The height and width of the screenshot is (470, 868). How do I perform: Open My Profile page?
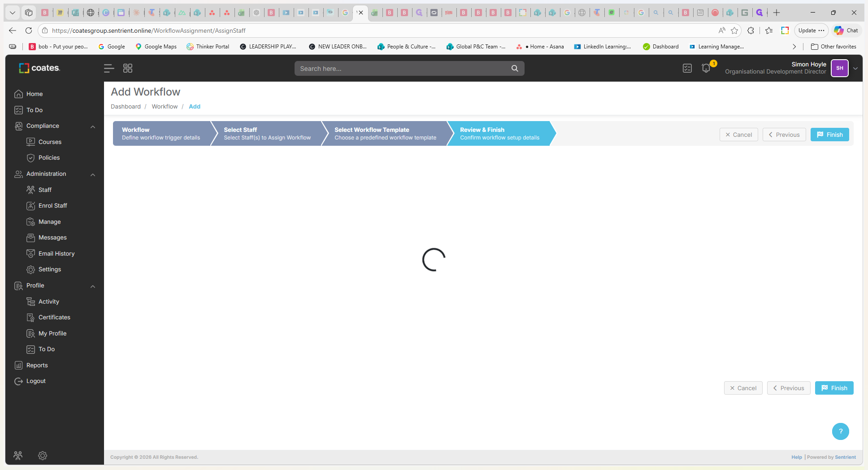point(52,333)
